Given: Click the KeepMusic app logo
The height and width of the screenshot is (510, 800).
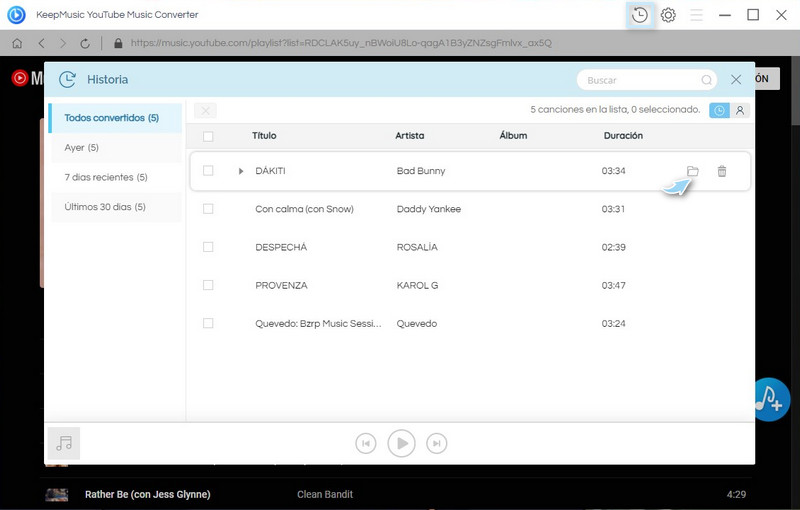Looking at the screenshot, I should click(16, 15).
